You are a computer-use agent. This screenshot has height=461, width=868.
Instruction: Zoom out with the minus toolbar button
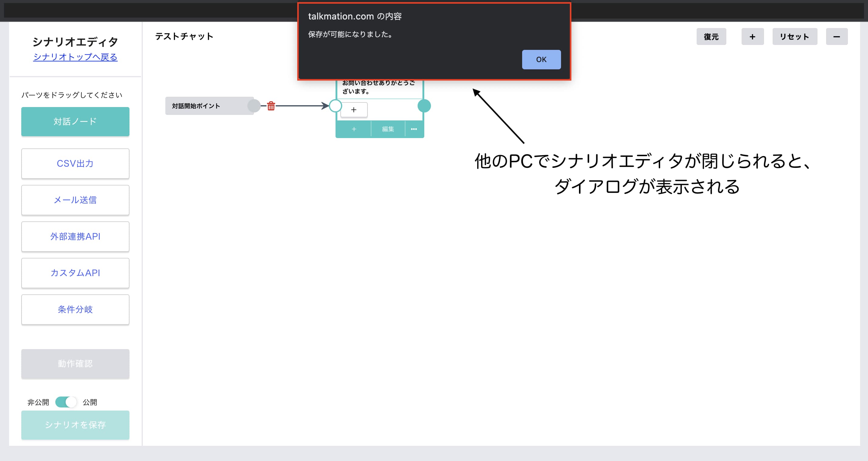(x=836, y=36)
